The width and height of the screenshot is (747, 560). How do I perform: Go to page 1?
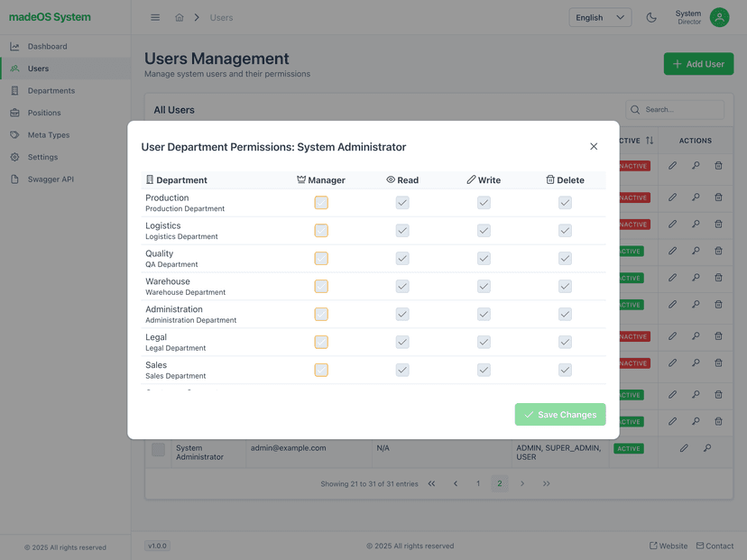click(x=478, y=484)
